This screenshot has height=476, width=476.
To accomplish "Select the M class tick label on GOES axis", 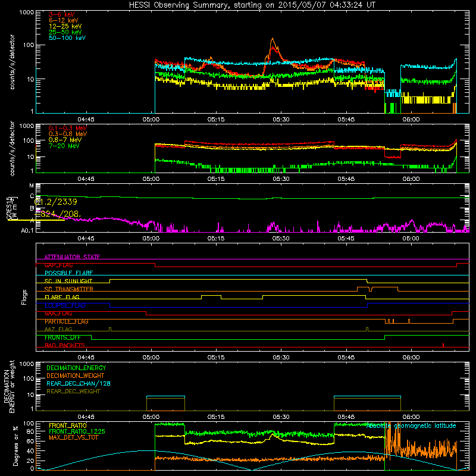I will point(32,186).
